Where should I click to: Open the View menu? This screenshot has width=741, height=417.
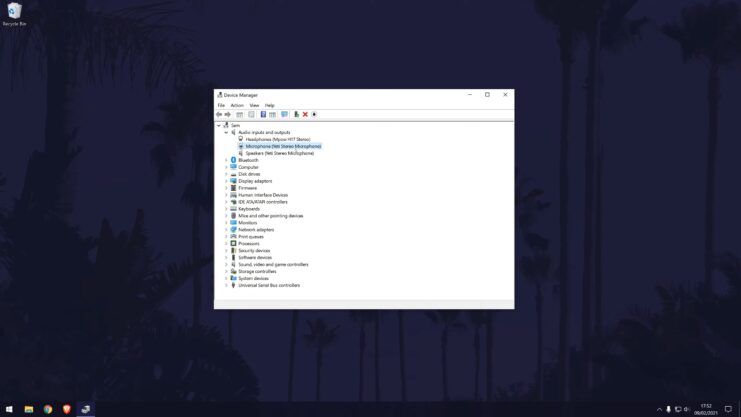click(x=254, y=105)
